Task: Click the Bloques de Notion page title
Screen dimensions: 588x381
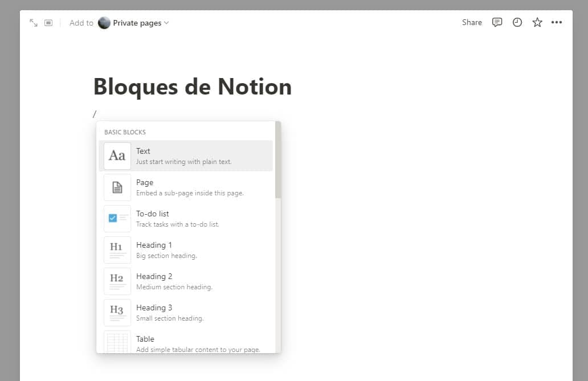Action: pos(193,87)
